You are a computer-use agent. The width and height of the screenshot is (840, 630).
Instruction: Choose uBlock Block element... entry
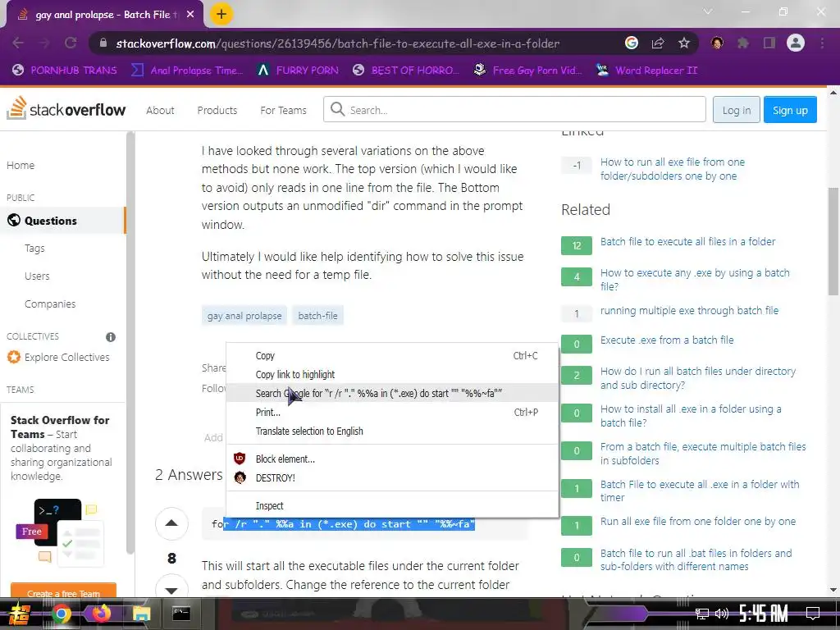392,459
